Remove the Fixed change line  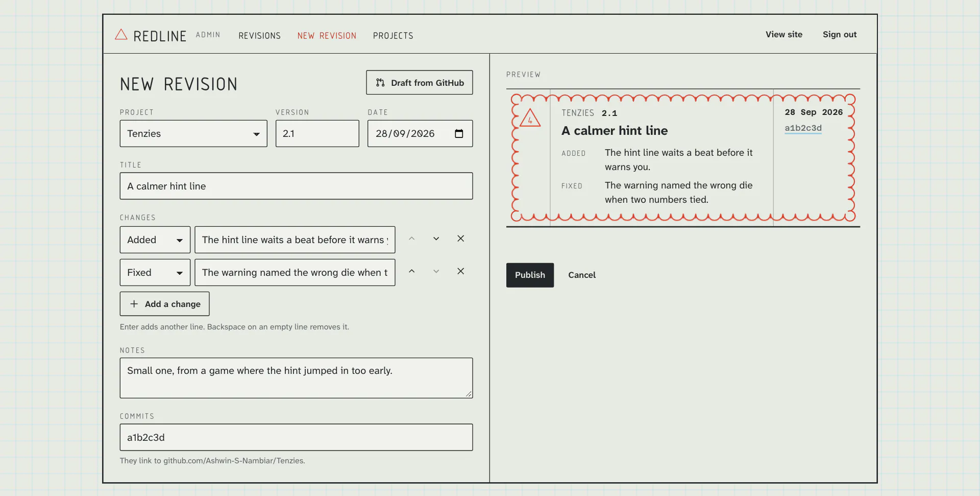(x=460, y=271)
